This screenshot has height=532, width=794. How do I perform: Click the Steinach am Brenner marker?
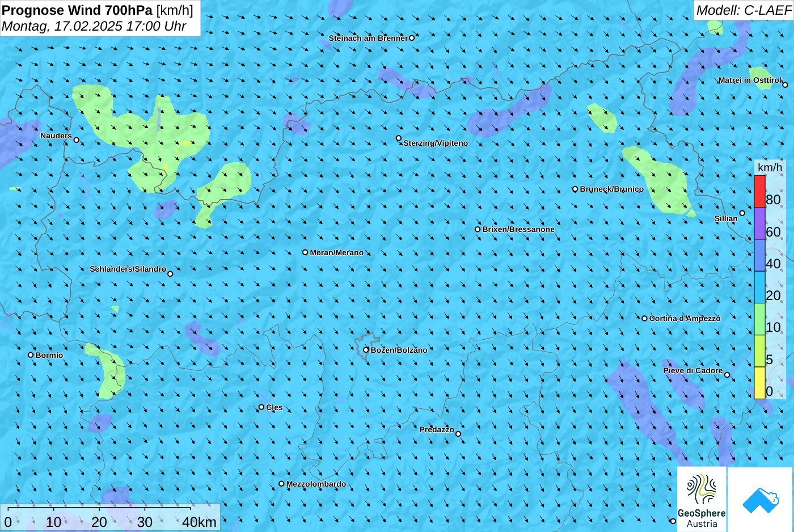[412, 38]
